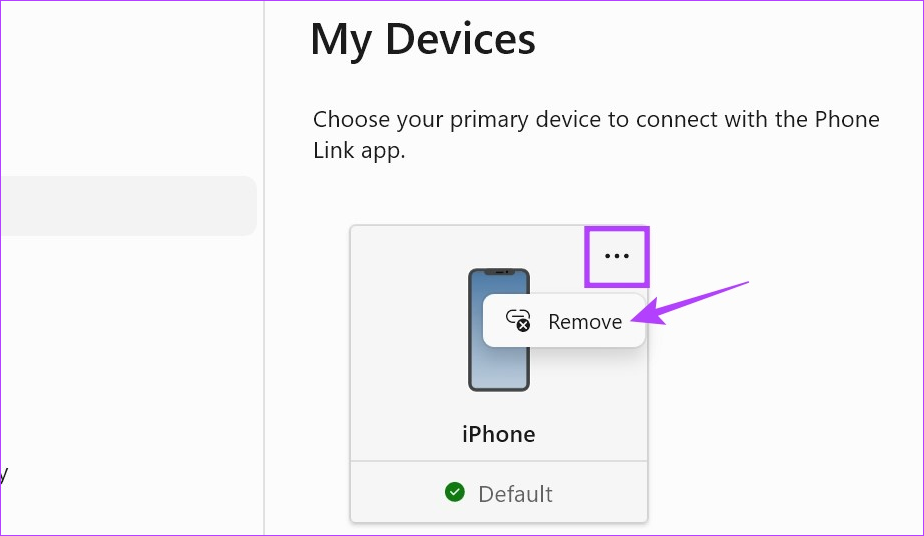Click the Phone word in description
Screen dimensions: 924x536
tap(847, 119)
